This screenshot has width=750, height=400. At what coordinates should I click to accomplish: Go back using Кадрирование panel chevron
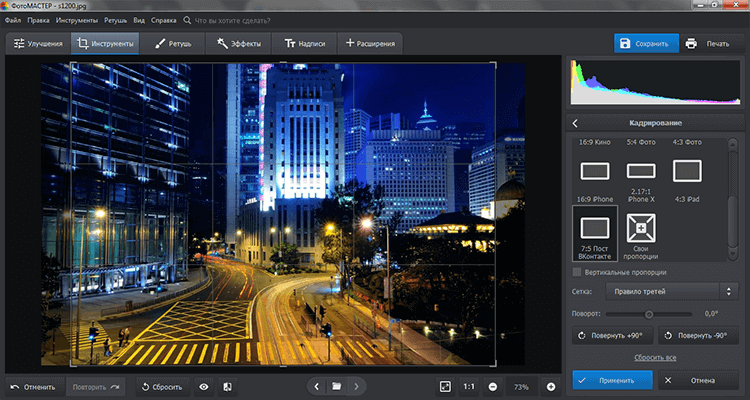pos(576,123)
